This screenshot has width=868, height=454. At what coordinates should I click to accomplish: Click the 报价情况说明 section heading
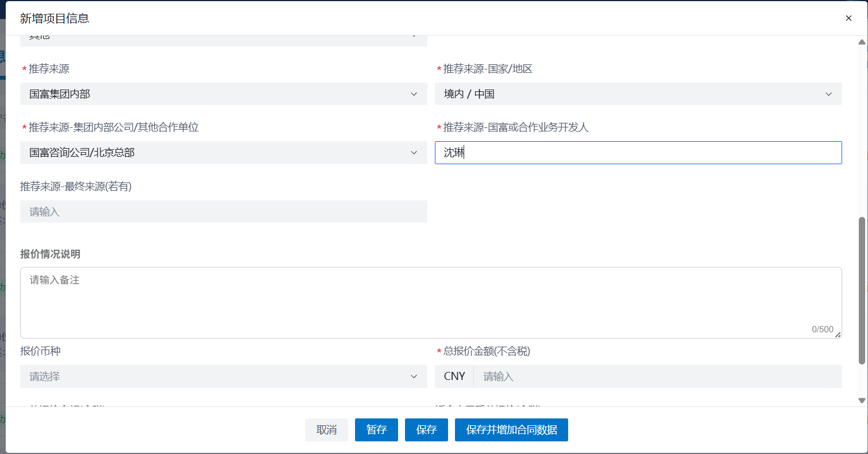coord(50,254)
